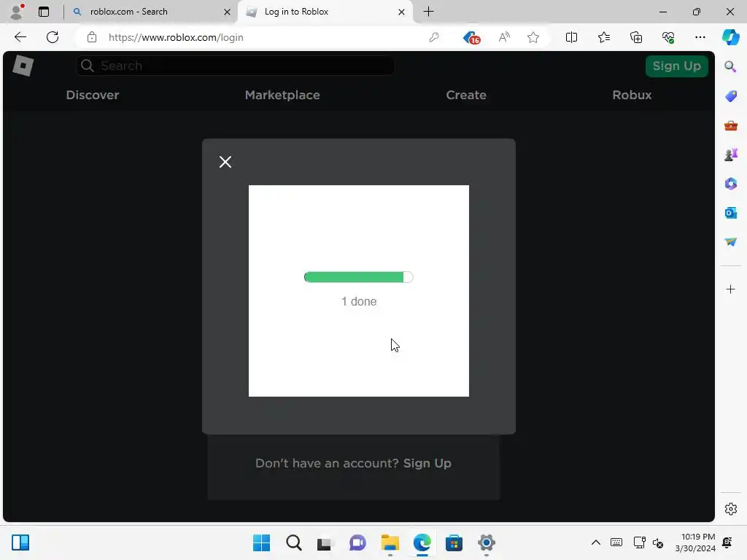Screen dimensions: 747x560
Task: Click the Roblox logo icon
Action: coord(23,66)
